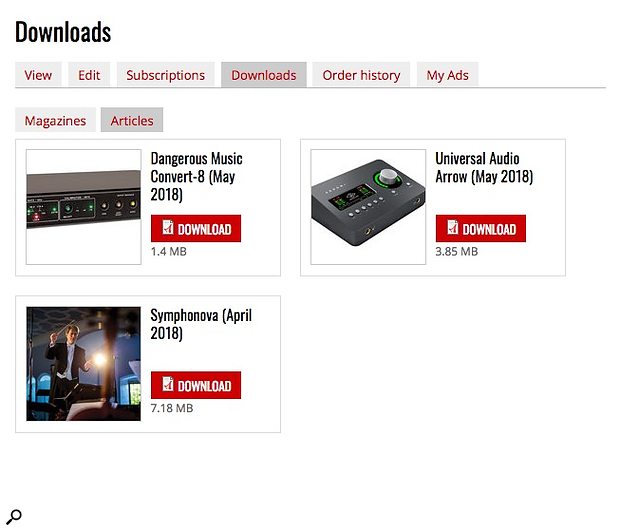Viewport: 620px width, 531px height.
Task: Click PDF icon on Dangerous Music download button
Action: (168, 227)
